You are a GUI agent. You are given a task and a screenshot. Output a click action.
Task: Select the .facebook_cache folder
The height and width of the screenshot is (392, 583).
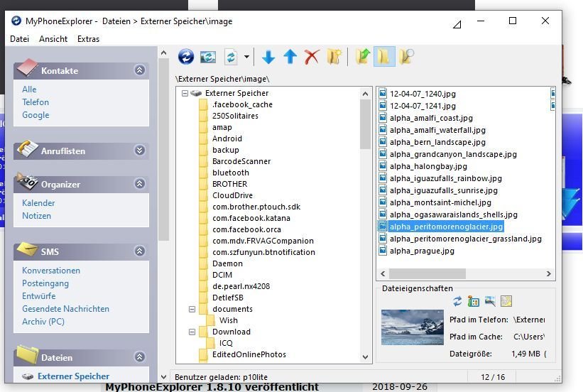242,104
